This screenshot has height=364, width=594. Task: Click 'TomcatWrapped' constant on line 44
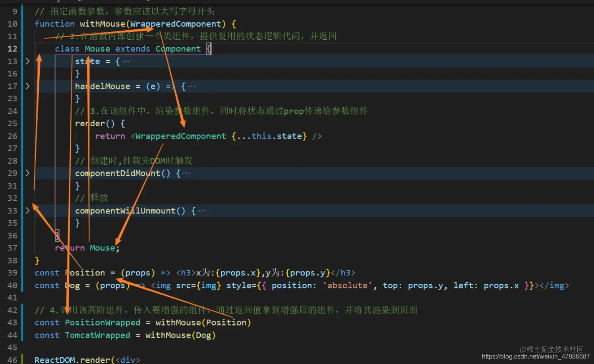(97, 335)
